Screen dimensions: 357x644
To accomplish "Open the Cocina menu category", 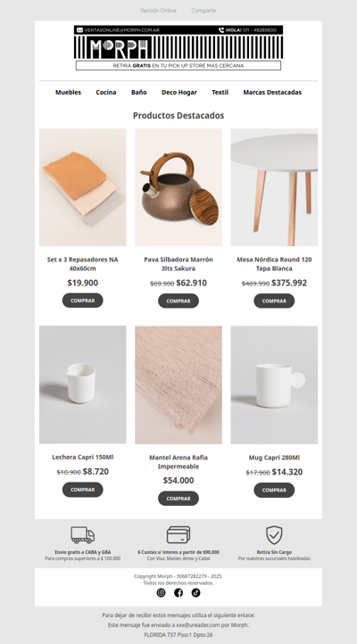I will pyautogui.click(x=106, y=93).
